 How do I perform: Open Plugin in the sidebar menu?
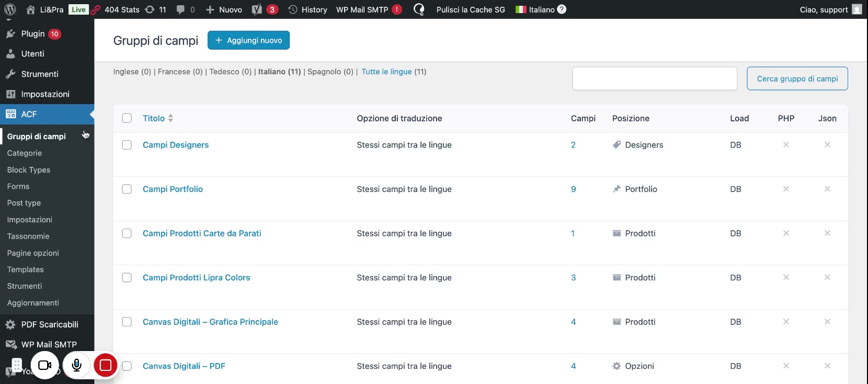point(33,34)
